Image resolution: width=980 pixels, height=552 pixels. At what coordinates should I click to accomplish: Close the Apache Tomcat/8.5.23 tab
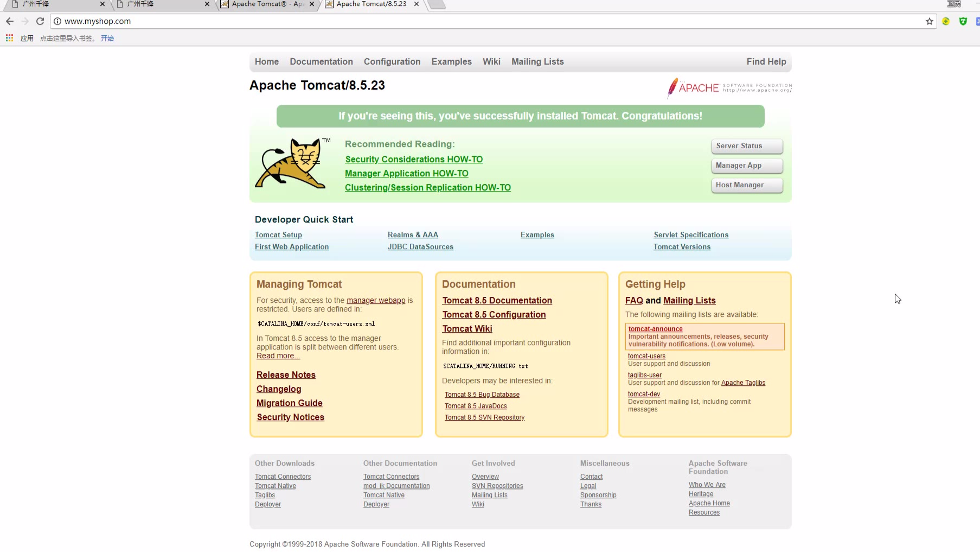416,4
